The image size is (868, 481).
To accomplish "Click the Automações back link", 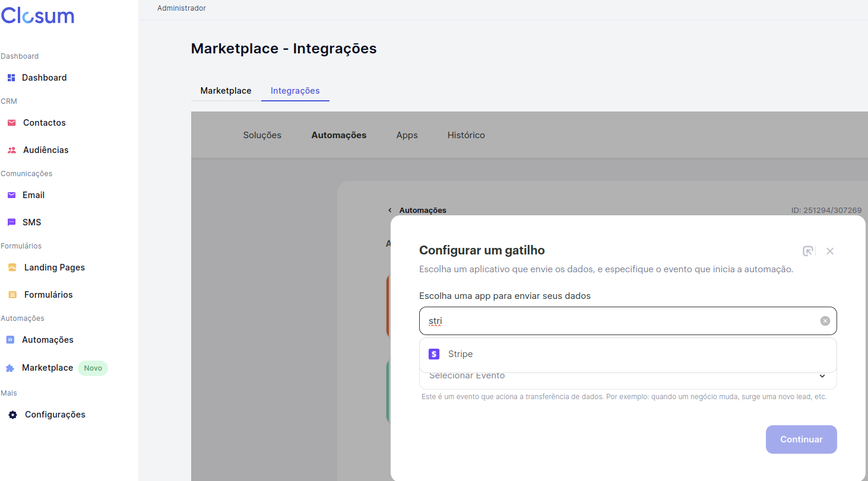I will [x=423, y=210].
